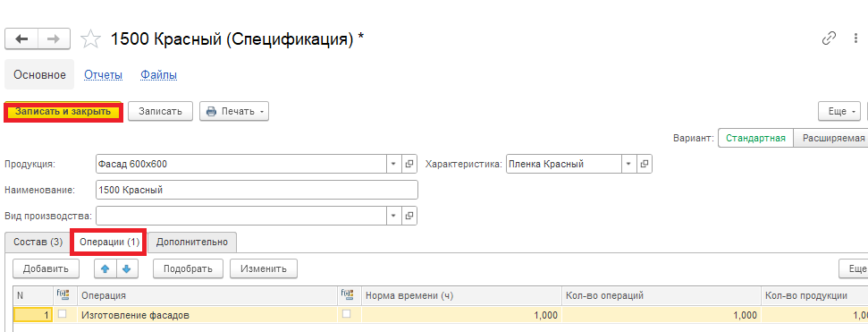Expand the Вид производства dropdown list
The image size is (868, 332).
(x=393, y=216)
